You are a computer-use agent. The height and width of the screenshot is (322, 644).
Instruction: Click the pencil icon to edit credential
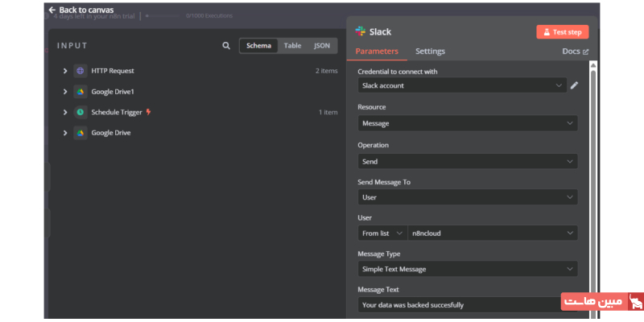point(574,85)
